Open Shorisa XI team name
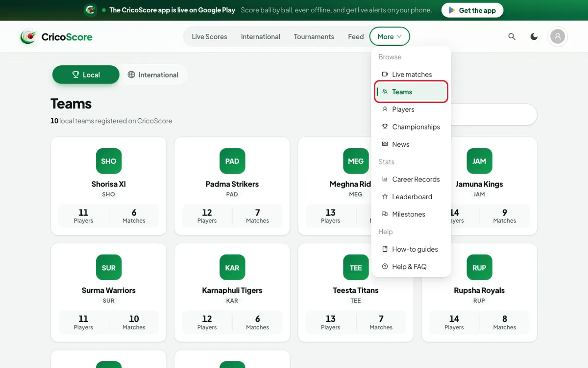Screen dimensions: 588x368 tap(109, 184)
